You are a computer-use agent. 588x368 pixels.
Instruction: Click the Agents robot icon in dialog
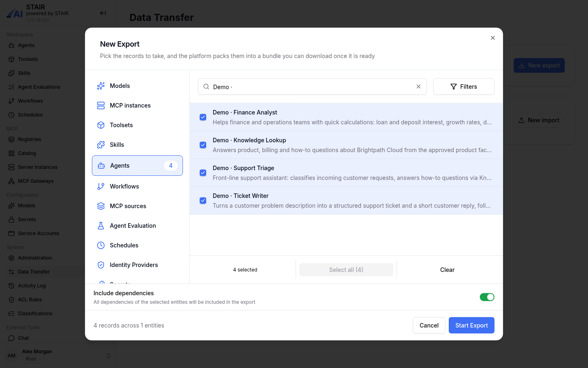[101, 166]
